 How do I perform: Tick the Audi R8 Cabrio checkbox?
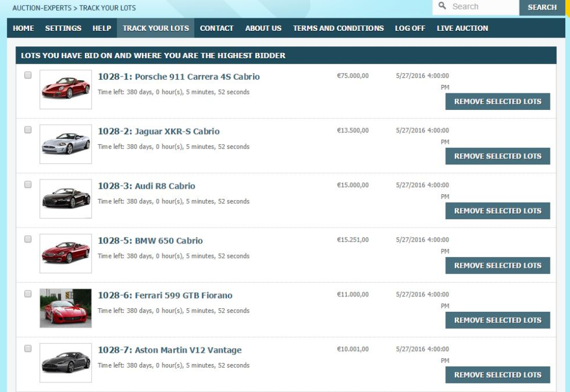point(28,184)
